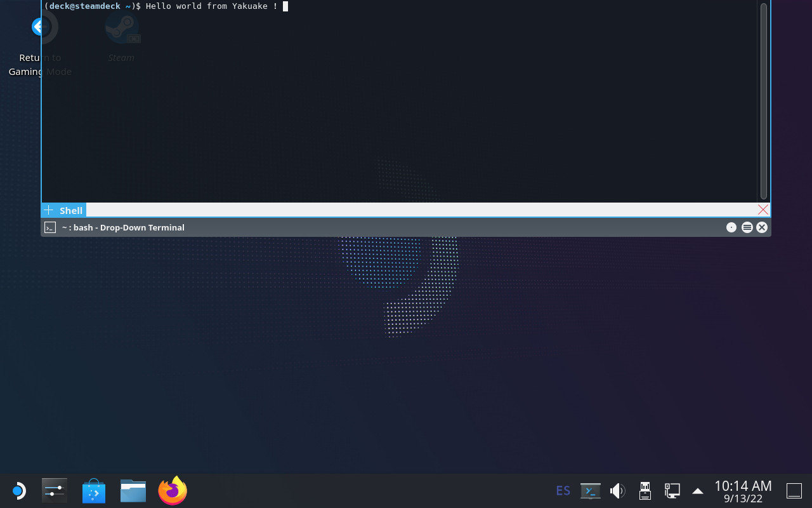
Task: Open Yakuake hamburger menu
Action: point(747,227)
